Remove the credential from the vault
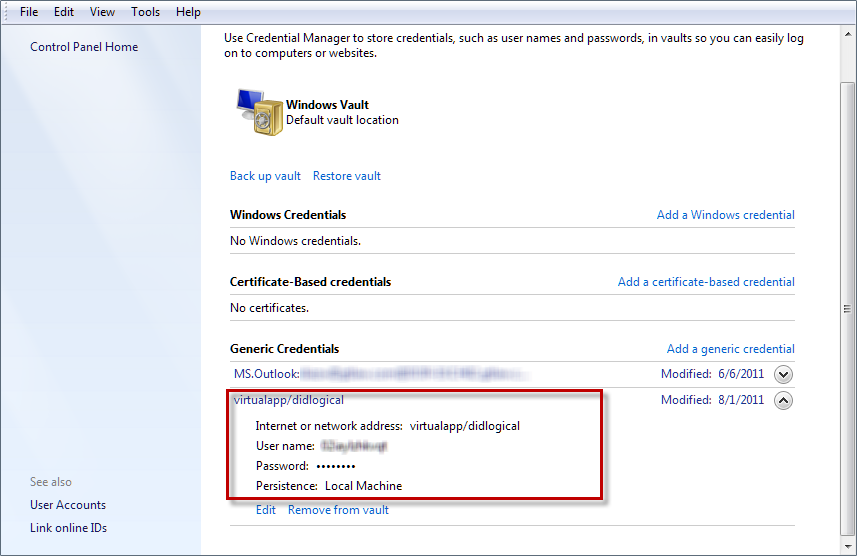Image resolution: width=857 pixels, height=556 pixels. click(338, 510)
